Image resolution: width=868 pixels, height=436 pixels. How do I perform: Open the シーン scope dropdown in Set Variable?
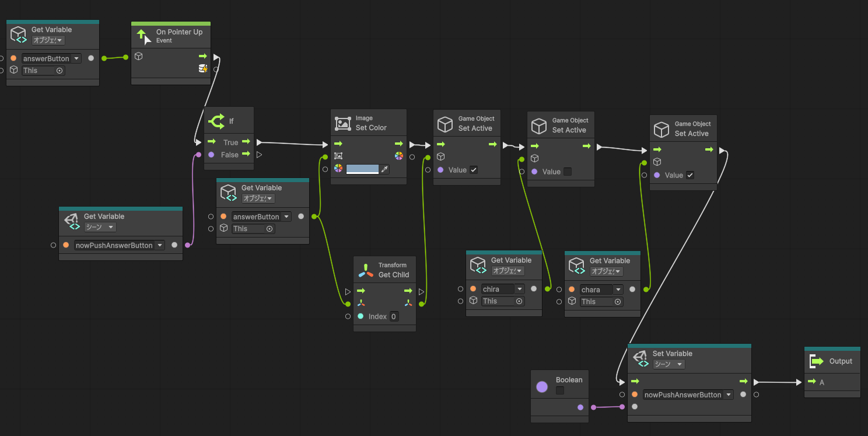pos(668,364)
